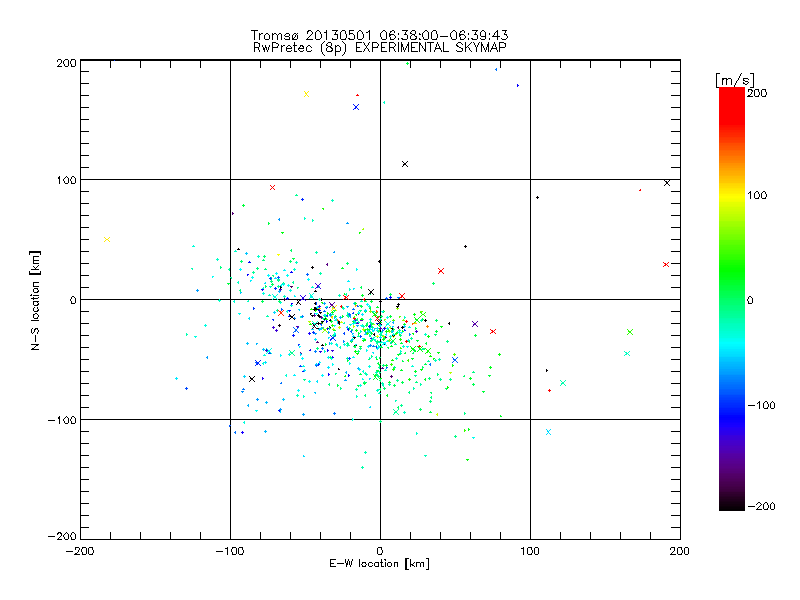Select the purple cross east of the central cluster

475,324
